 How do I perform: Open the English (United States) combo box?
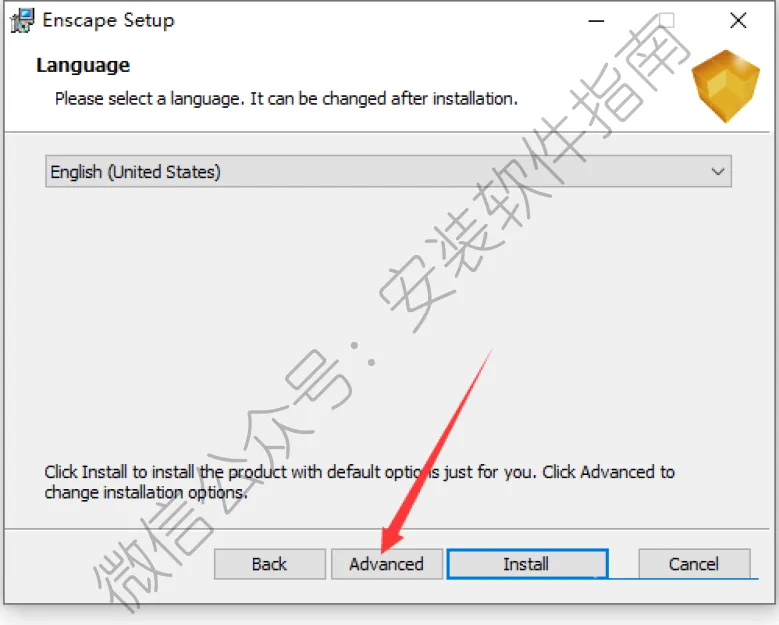[x=388, y=171]
